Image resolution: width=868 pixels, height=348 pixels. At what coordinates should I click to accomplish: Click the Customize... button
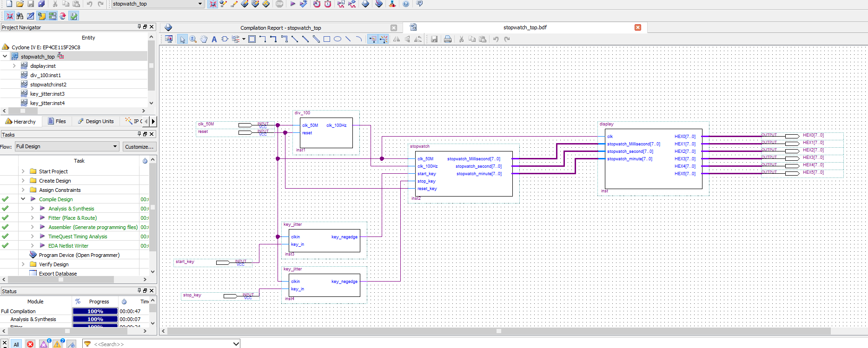pos(139,146)
